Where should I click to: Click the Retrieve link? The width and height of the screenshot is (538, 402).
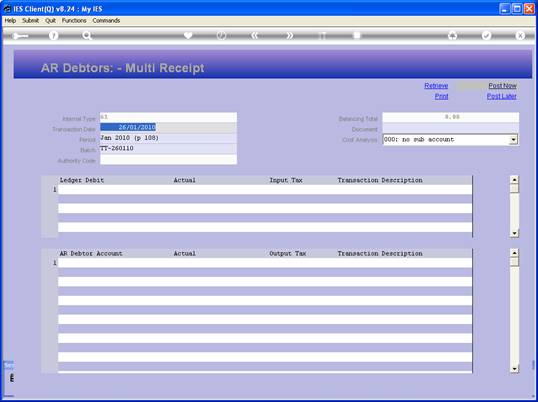436,86
